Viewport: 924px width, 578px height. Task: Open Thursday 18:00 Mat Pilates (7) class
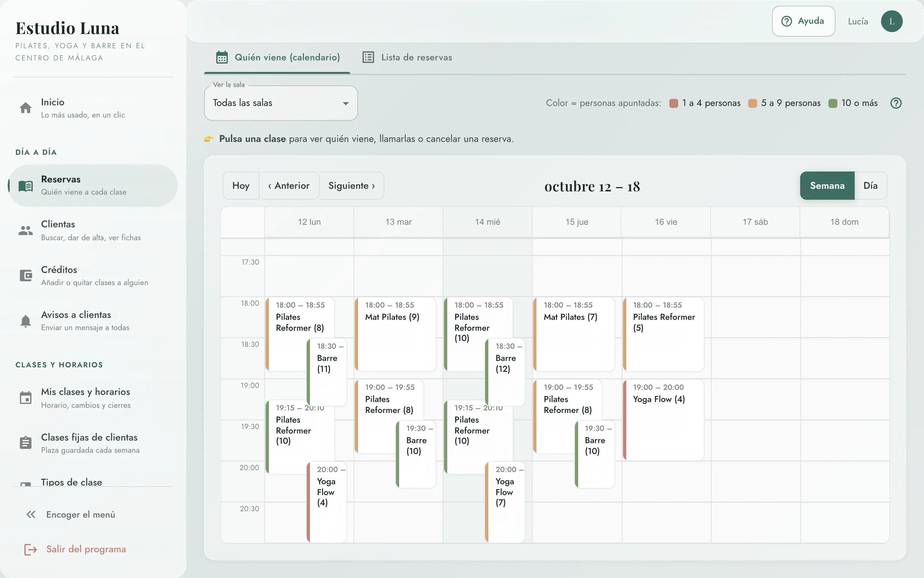coord(574,334)
